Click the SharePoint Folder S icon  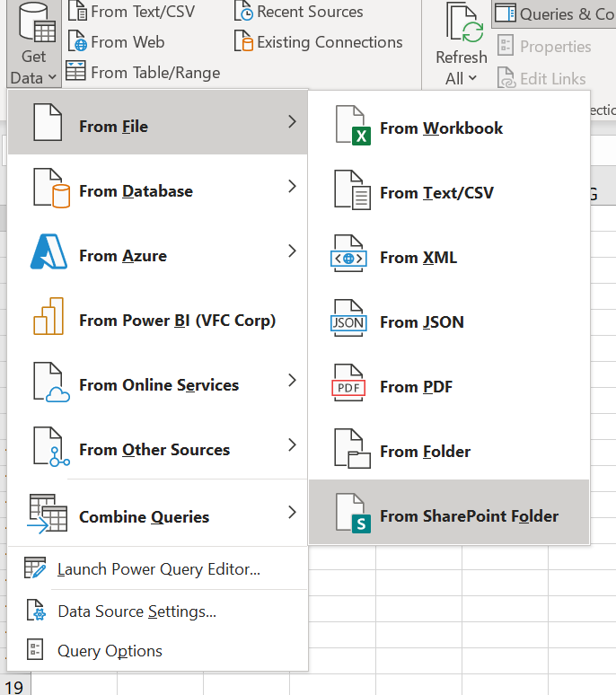(354, 514)
